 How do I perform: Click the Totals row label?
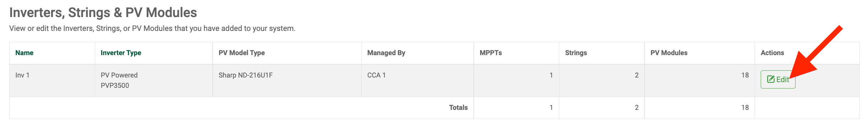pos(459,107)
